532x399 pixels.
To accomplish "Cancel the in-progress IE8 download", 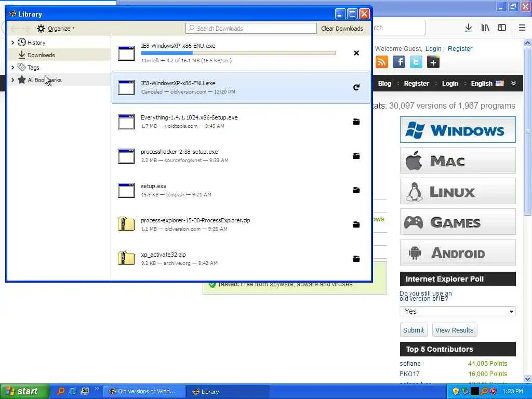I will pyautogui.click(x=356, y=53).
